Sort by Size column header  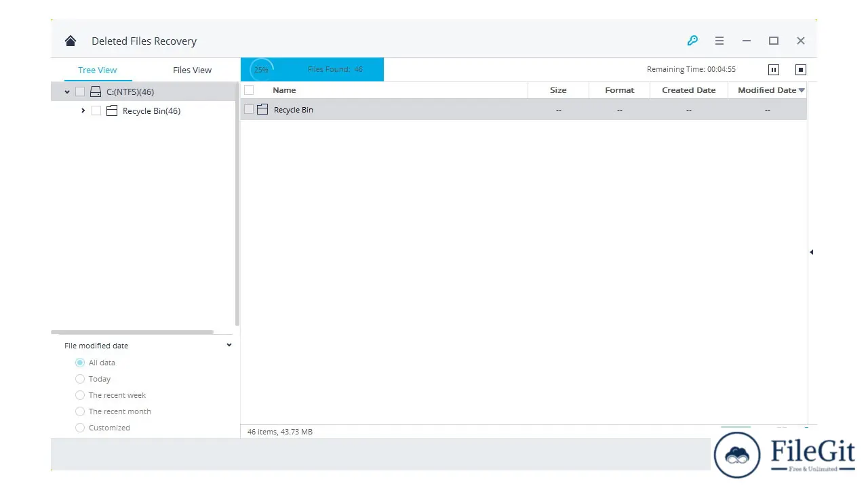(558, 90)
